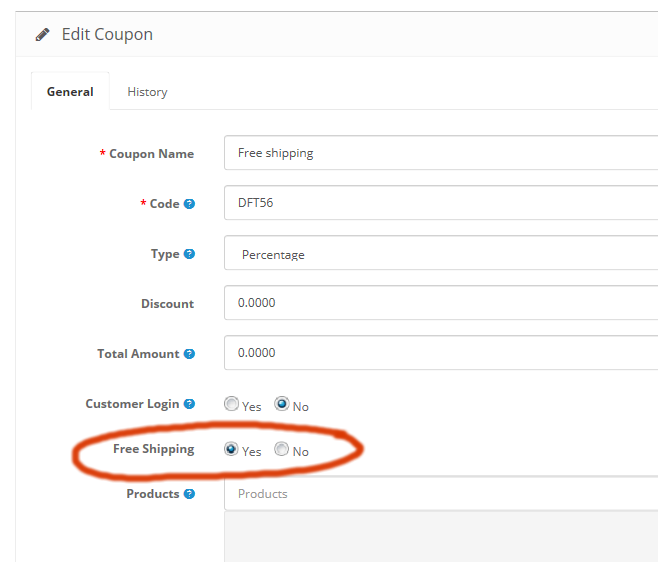Click the Total Amount label text
The height and width of the screenshot is (562, 658).
pyautogui.click(x=138, y=354)
